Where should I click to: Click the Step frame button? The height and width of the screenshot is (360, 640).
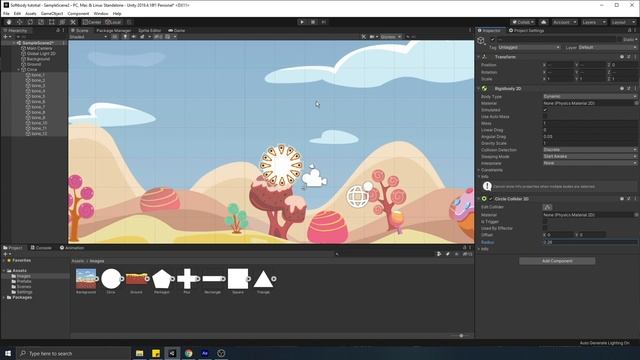tap(324, 22)
